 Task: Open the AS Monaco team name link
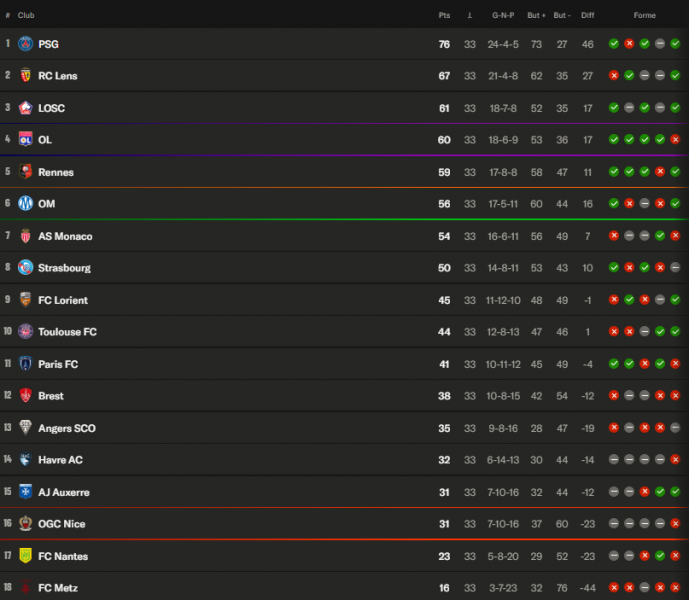[65, 236]
